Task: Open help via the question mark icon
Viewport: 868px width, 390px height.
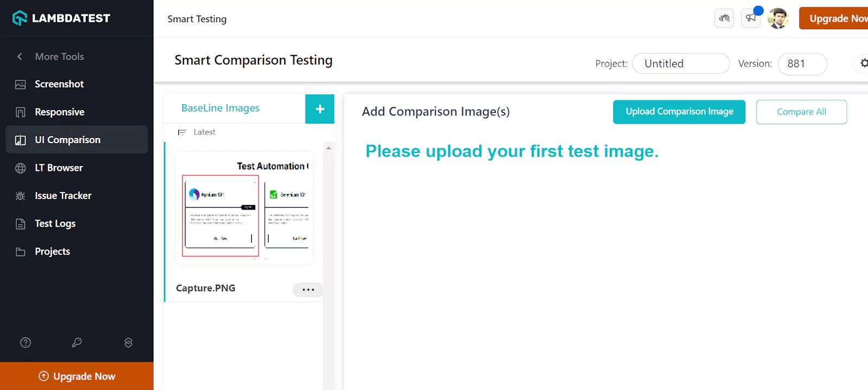Action: coord(25,342)
